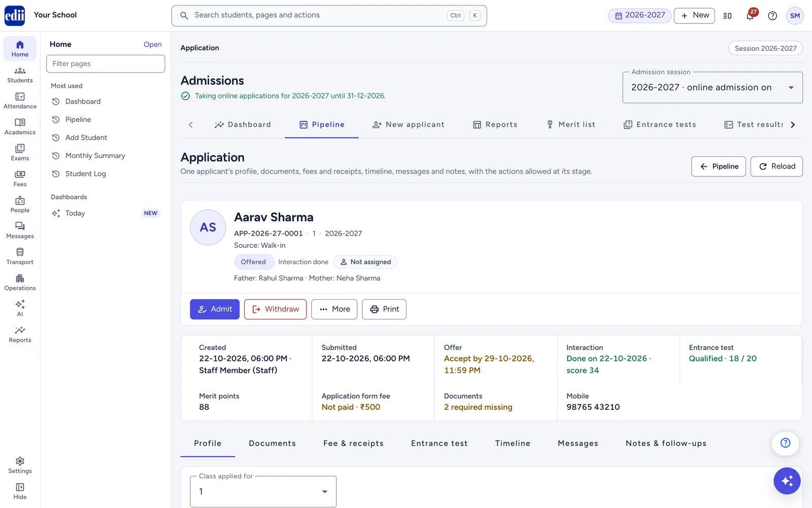The height and width of the screenshot is (508, 812).
Task: Open the help question-mark icon in header
Action: (772, 16)
